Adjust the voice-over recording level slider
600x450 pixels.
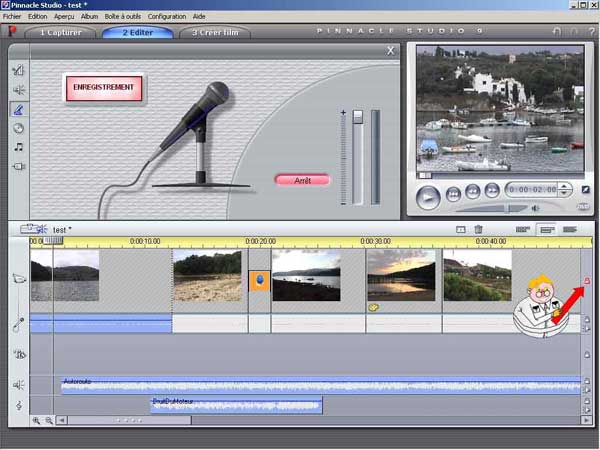click(357, 117)
